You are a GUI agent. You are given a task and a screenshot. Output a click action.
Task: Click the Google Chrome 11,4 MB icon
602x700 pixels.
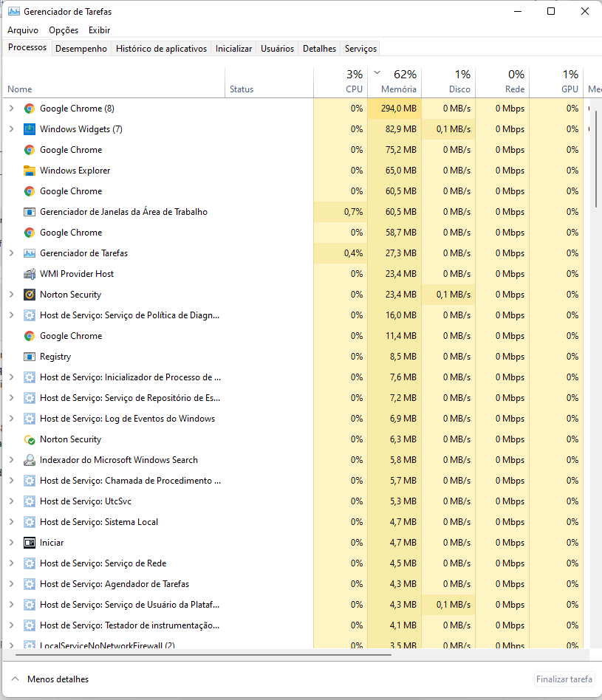(x=30, y=336)
